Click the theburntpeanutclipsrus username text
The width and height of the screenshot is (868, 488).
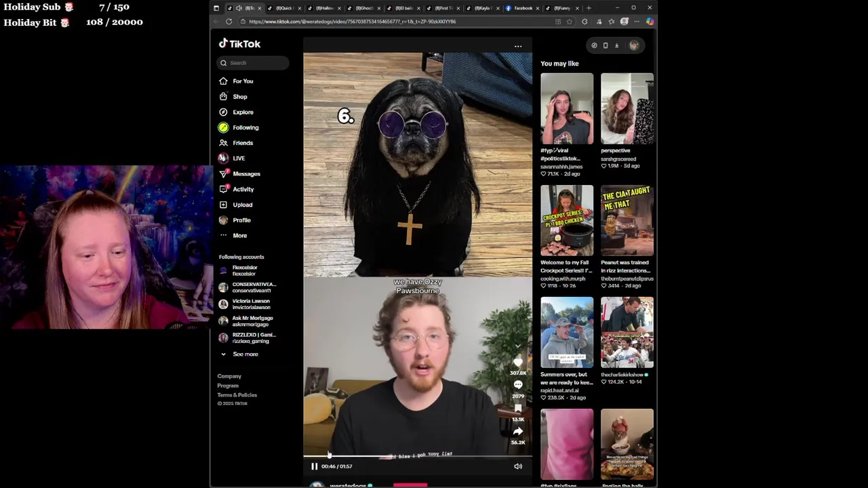click(627, 279)
